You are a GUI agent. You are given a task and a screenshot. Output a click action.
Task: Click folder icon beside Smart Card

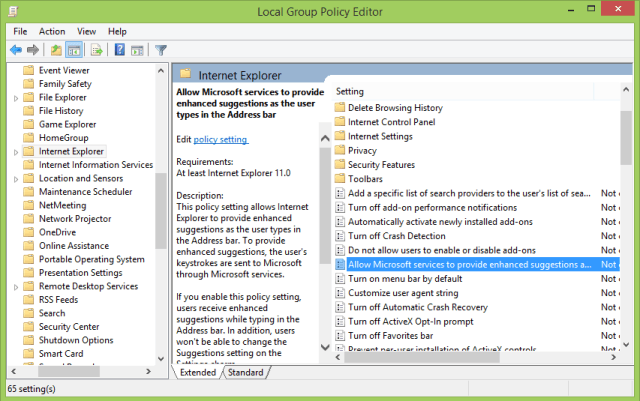click(x=29, y=353)
